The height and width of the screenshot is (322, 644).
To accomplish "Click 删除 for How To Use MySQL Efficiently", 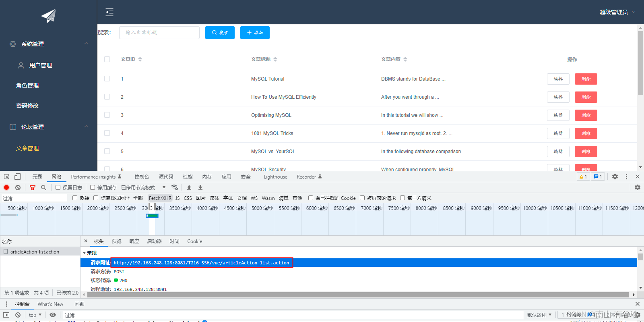I will coord(586,97).
